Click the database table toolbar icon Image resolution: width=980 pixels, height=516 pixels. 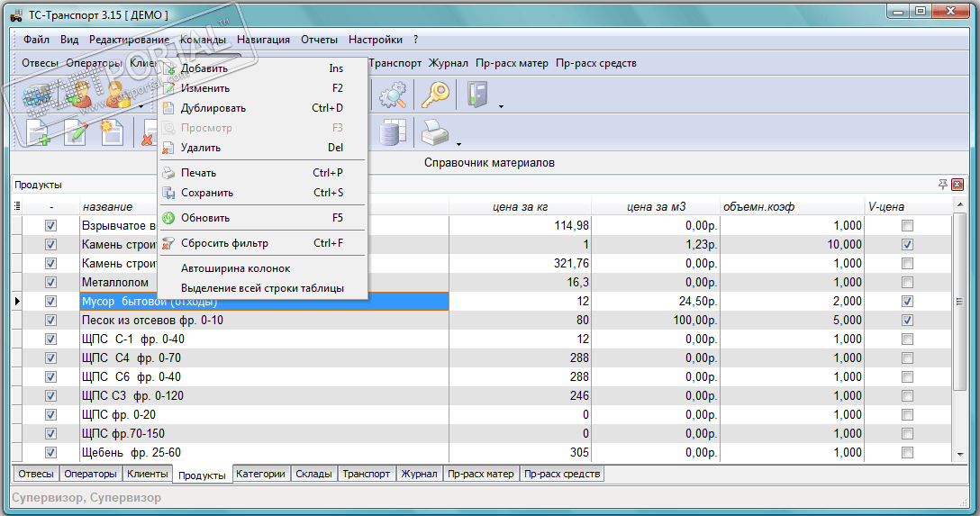tap(393, 132)
